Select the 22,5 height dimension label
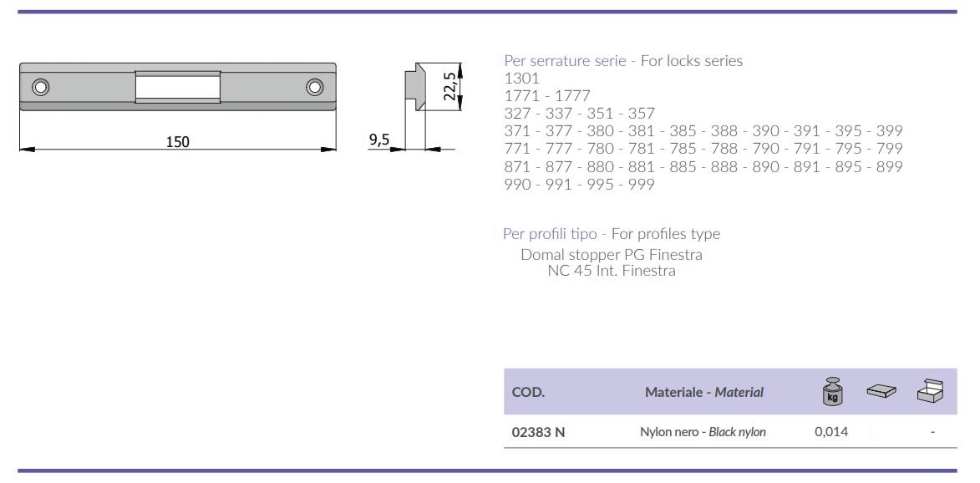980x483 pixels. (449, 87)
